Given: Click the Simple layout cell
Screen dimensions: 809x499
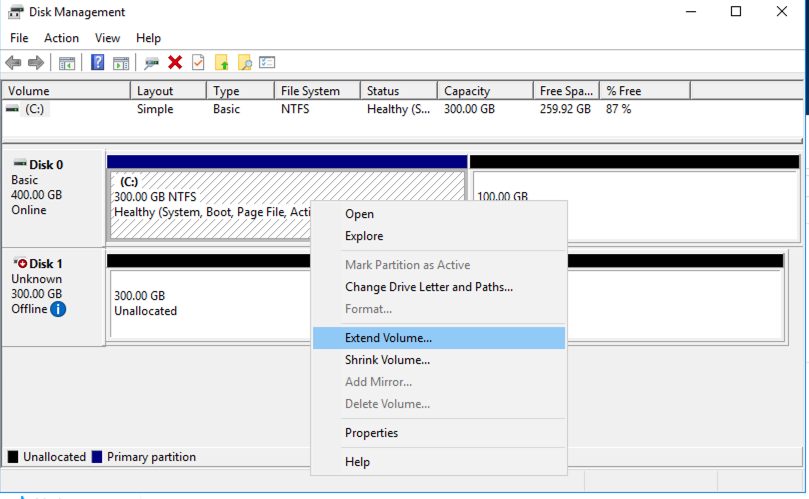Looking at the screenshot, I should (x=155, y=109).
